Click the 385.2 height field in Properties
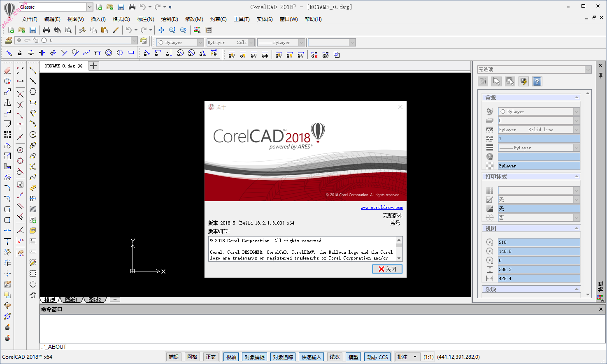 tap(539, 269)
